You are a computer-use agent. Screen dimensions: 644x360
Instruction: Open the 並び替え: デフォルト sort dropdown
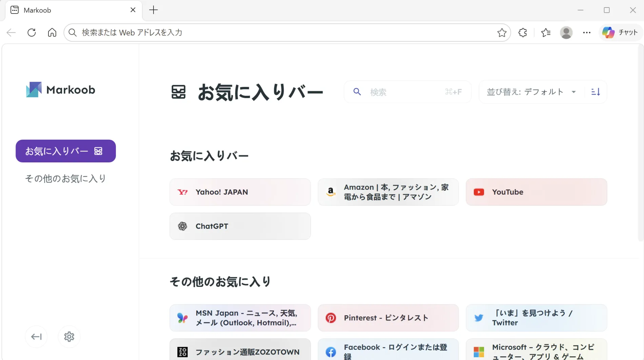[531, 92]
